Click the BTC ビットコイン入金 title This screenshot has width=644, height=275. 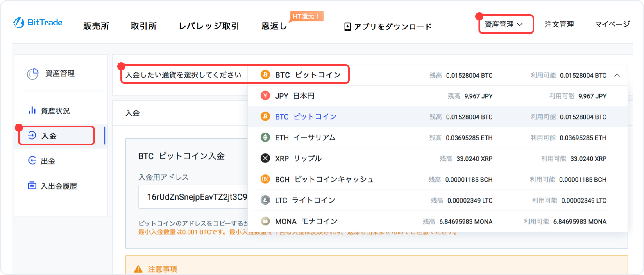(x=181, y=156)
